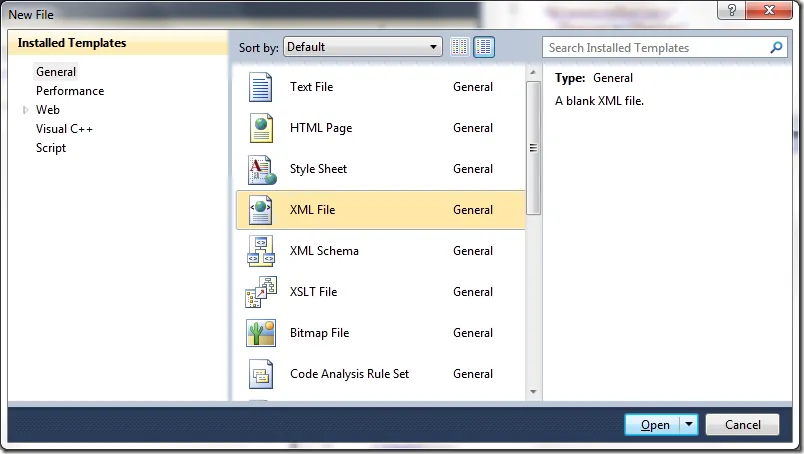This screenshot has height=454, width=804.
Task: Click the 'XML File' label
Action: pos(312,210)
